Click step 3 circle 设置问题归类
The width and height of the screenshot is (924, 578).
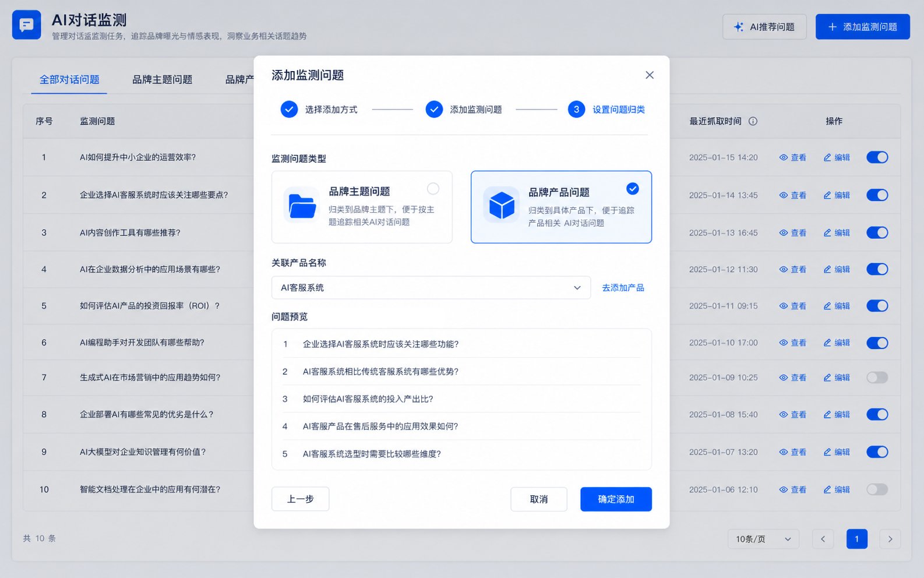(576, 110)
